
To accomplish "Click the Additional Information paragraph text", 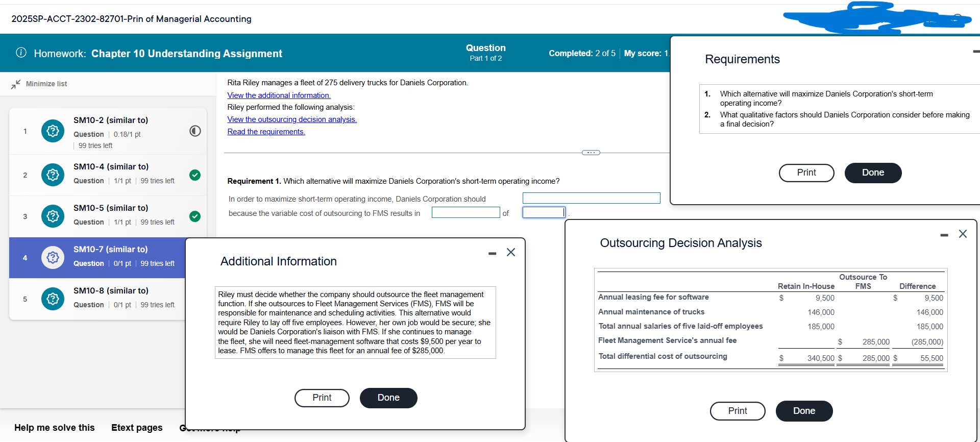I will 355,323.
